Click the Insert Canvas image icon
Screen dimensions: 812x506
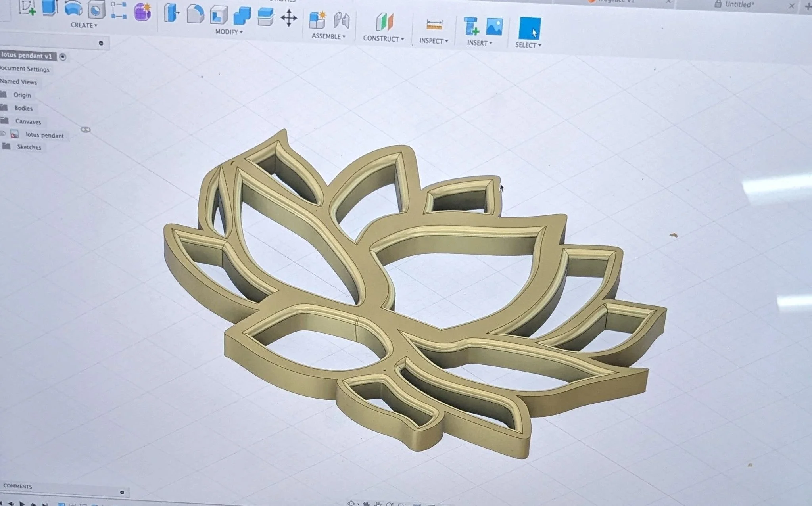coord(494,27)
